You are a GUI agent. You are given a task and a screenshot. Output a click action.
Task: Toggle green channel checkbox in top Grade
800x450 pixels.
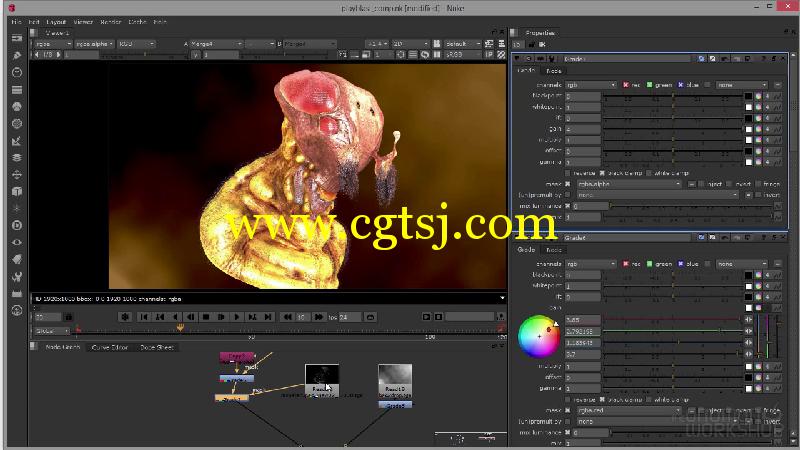pos(649,85)
